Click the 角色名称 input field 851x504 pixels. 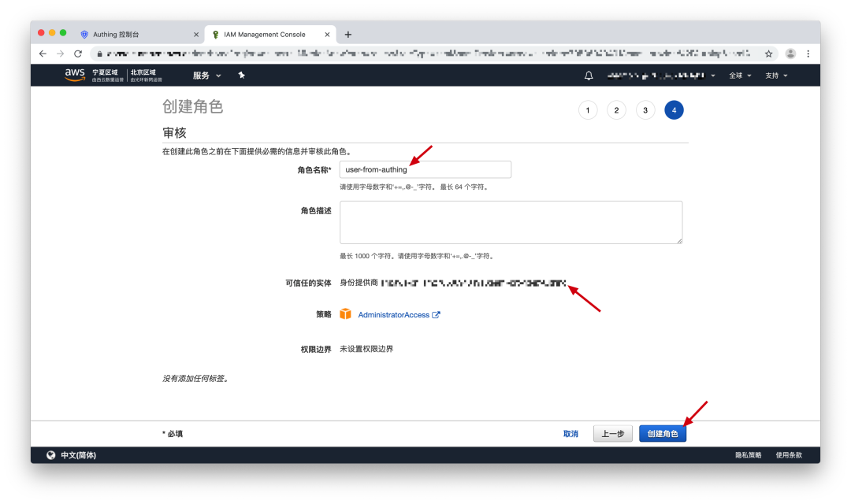coord(425,169)
